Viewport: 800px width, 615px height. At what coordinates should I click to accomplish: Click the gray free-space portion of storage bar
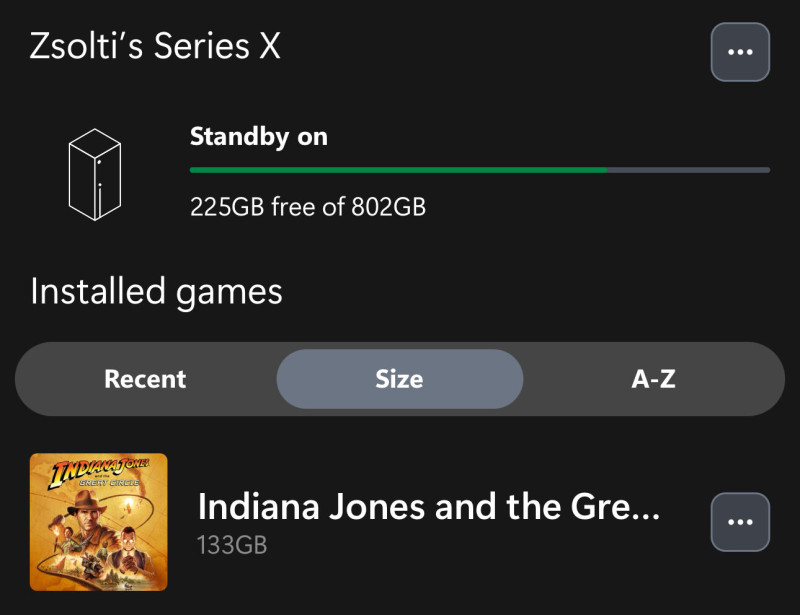pyautogui.click(x=688, y=170)
